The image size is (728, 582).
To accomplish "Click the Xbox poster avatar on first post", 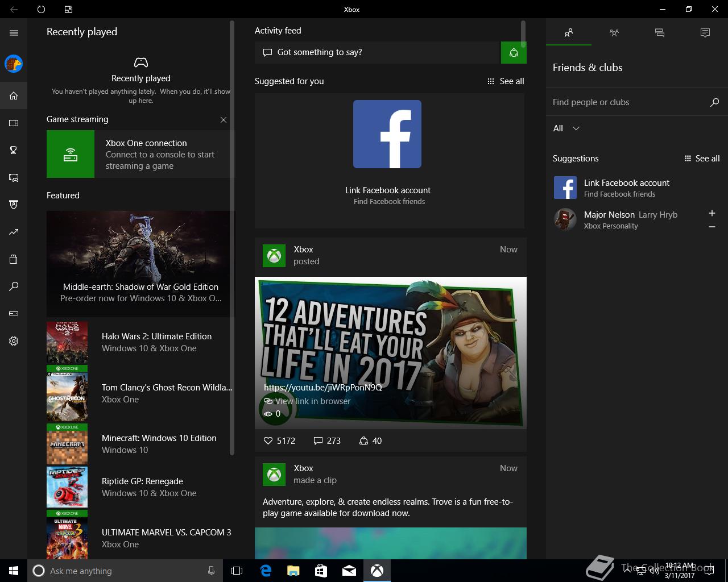I will (x=274, y=256).
